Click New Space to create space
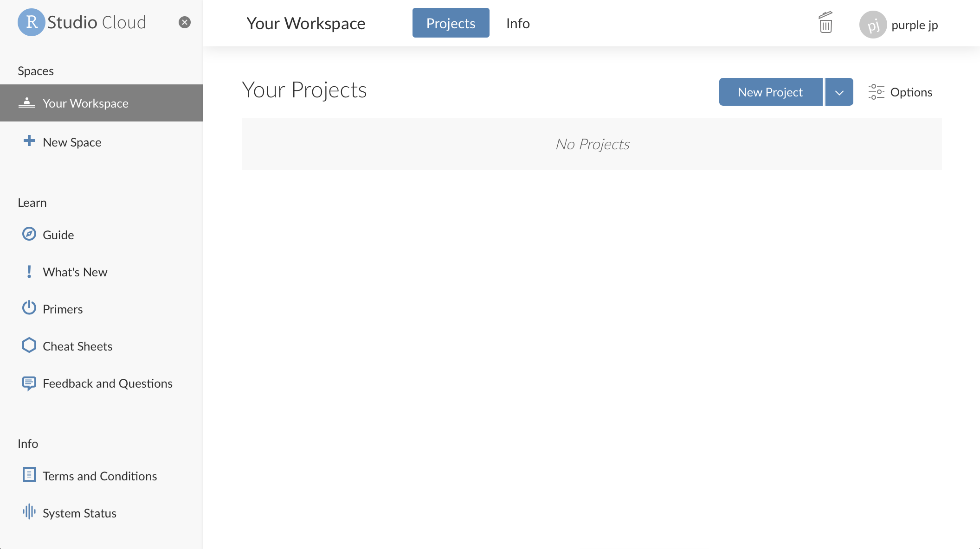The width and height of the screenshot is (980, 549). click(x=72, y=141)
